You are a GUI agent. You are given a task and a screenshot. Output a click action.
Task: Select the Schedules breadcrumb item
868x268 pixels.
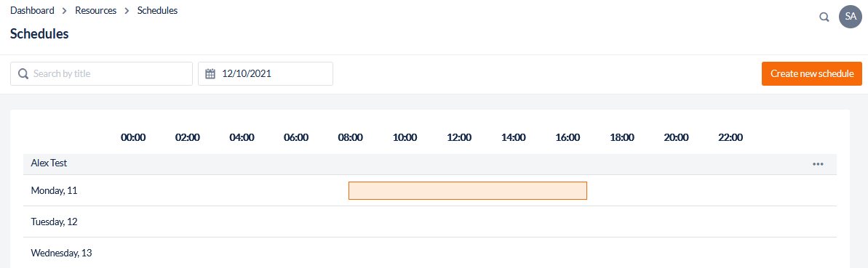(x=158, y=10)
